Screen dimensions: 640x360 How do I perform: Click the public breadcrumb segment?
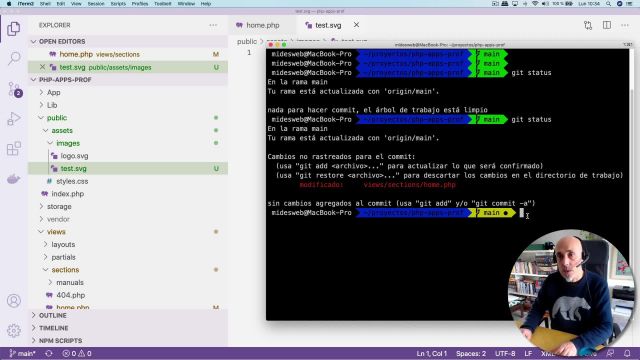pos(247,42)
